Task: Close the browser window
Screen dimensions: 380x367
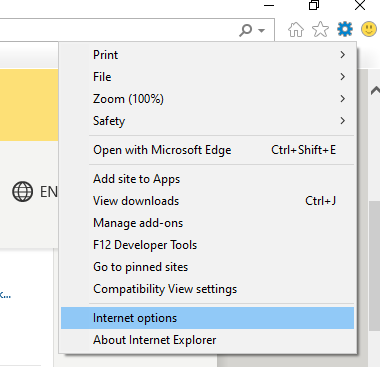Action: (x=360, y=5)
